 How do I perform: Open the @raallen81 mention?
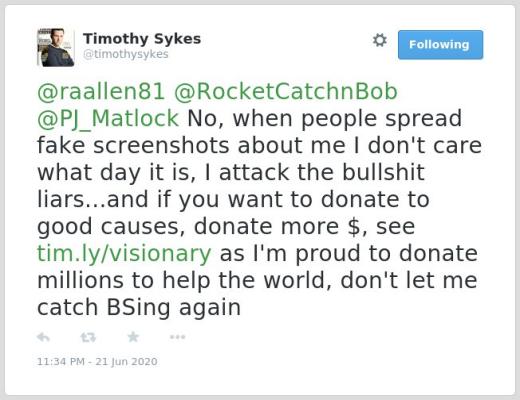[x=101, y=91]
